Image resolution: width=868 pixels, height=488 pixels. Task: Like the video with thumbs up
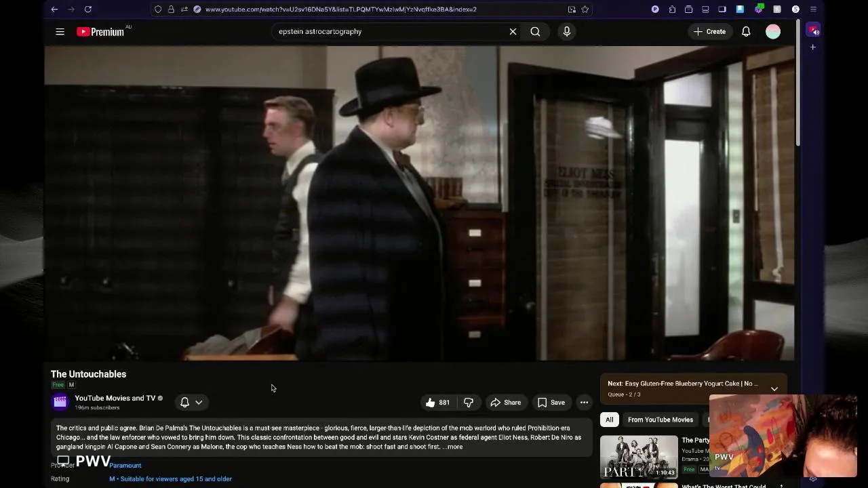(x=437, y=403)
